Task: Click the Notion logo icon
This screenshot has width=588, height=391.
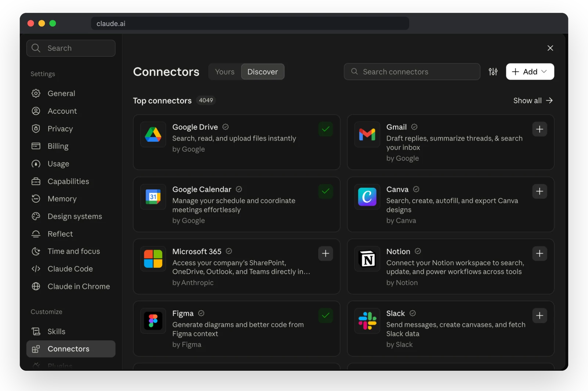Action: (367, 259)
